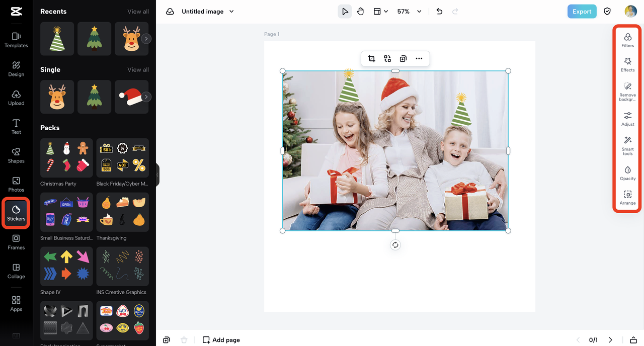Click the cloud save status icon

[x=170, y=12]
